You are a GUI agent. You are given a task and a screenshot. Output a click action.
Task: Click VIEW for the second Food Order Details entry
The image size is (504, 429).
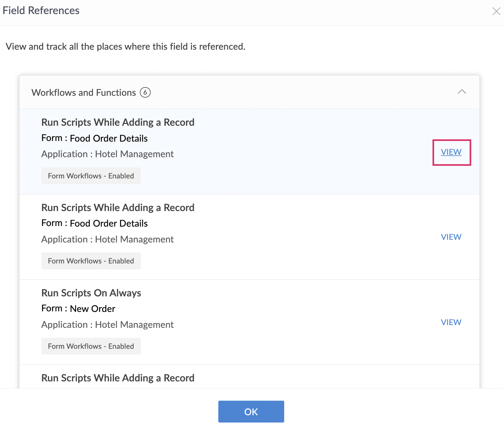click(451, 237)
